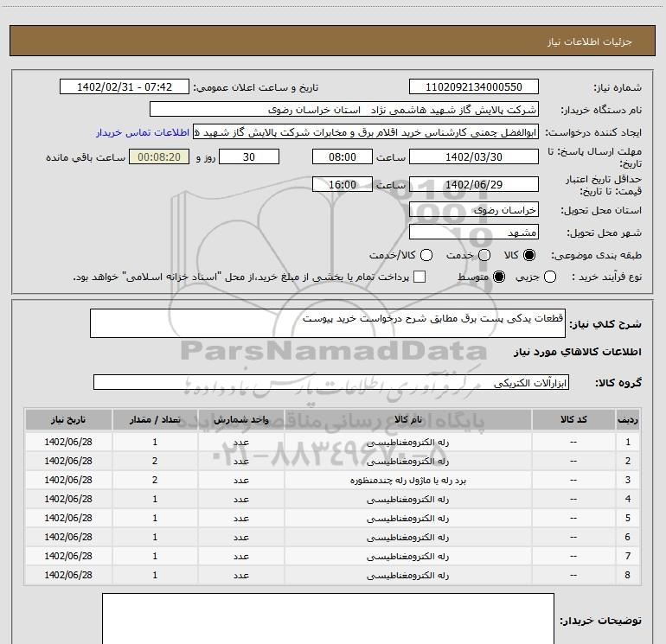Choose the کالا/خدمت radio option
This screenshot has height=644, width=666.
coord(430,256)
